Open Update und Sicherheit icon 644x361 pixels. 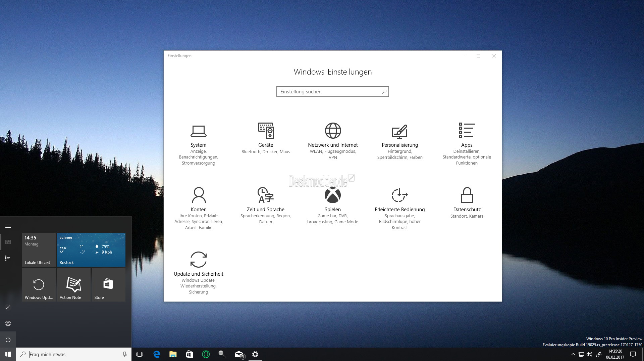pyautogui.click(x=198, y=260)
